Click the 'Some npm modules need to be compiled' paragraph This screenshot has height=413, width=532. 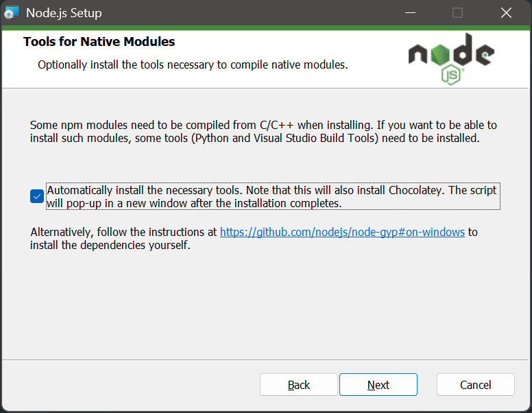[x=263, y=132]
